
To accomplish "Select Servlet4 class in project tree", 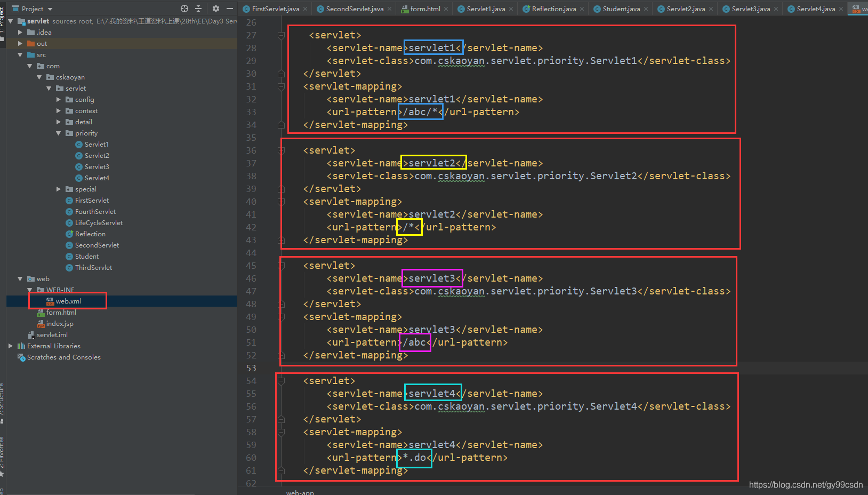I will pyautogui.click(x=97, y=178).
